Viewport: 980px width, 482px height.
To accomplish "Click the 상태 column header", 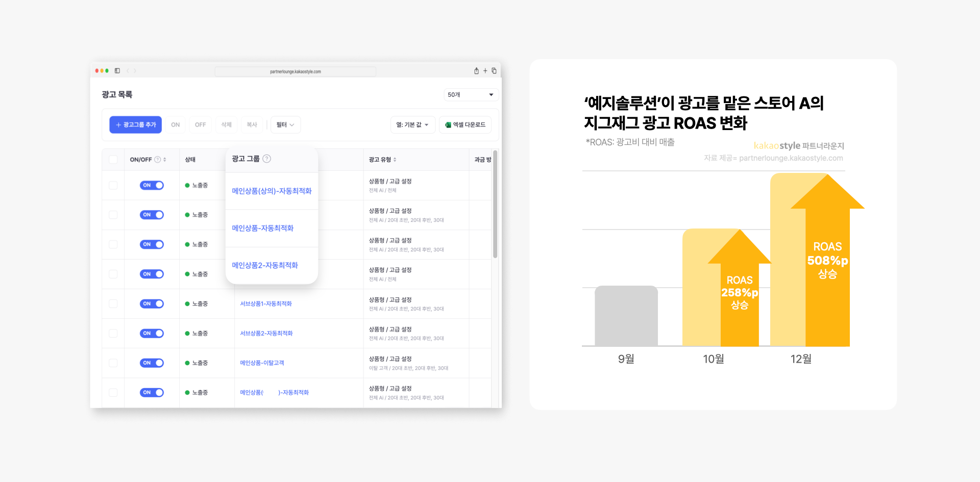I will [x=190, y=160].
